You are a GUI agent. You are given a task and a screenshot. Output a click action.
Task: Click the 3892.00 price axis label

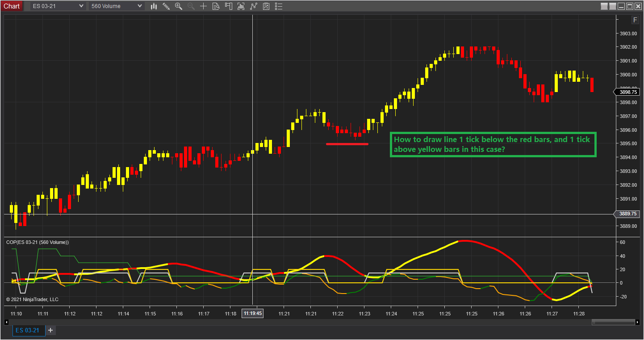(x=627, y=185)
